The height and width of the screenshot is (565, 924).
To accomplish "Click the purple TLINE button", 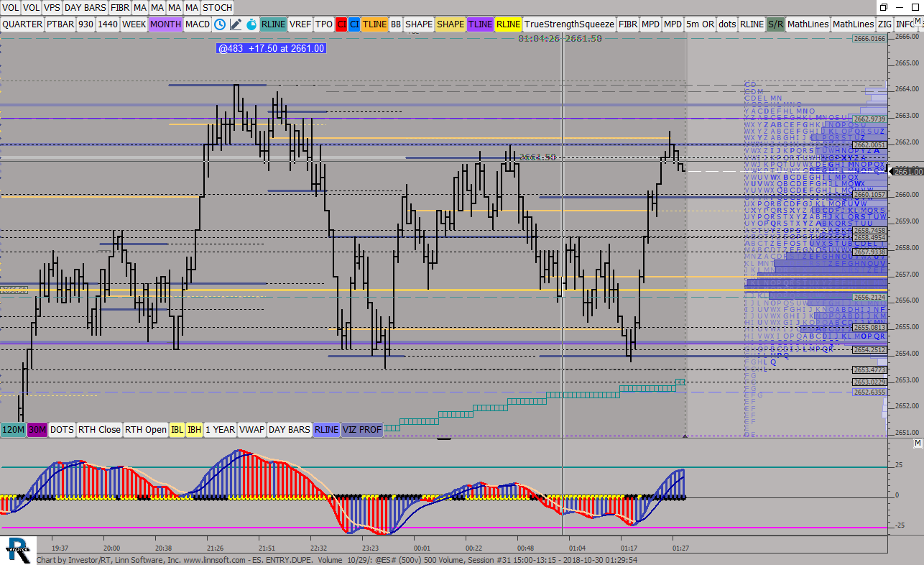I will 480,24.
